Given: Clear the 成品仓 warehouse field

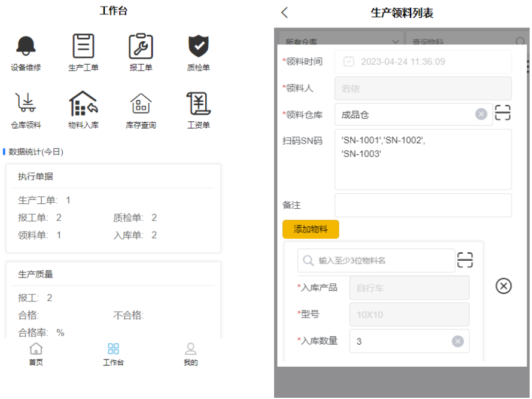Looking at the screenshot, I should tap(481, 114).
